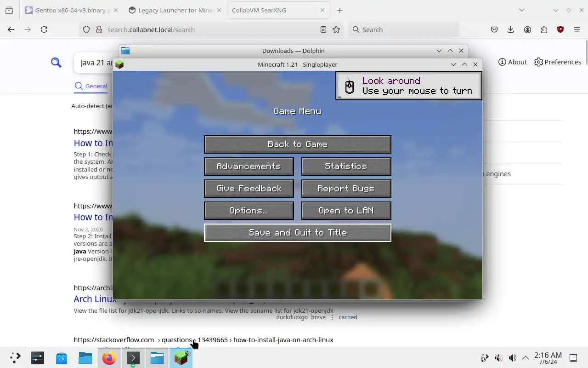Image resolution: width=588 pixels, height=368 pixels.
Task: Open the Firefox hamburger menu
Action: 577,29
